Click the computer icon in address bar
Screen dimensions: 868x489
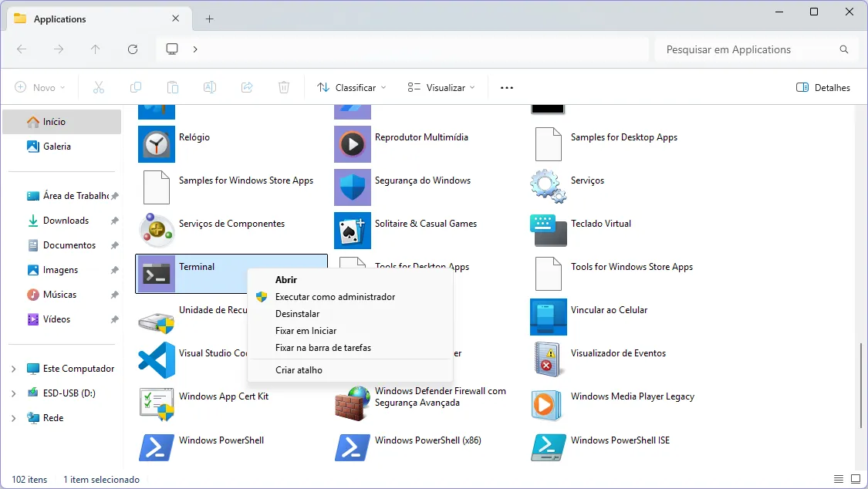click(x=172, y=49)
